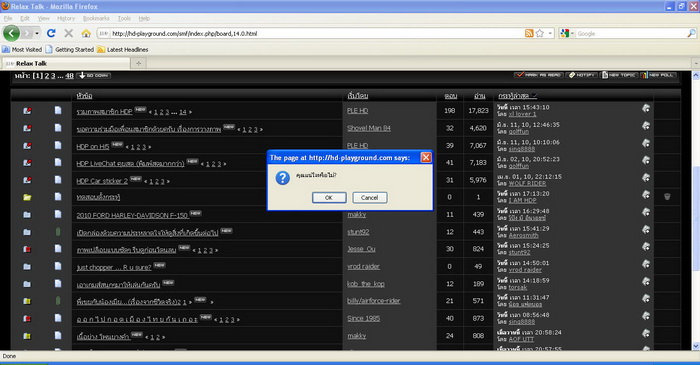Go to last post icon in torsak row
Screen dimensions: 700x365
646,282
